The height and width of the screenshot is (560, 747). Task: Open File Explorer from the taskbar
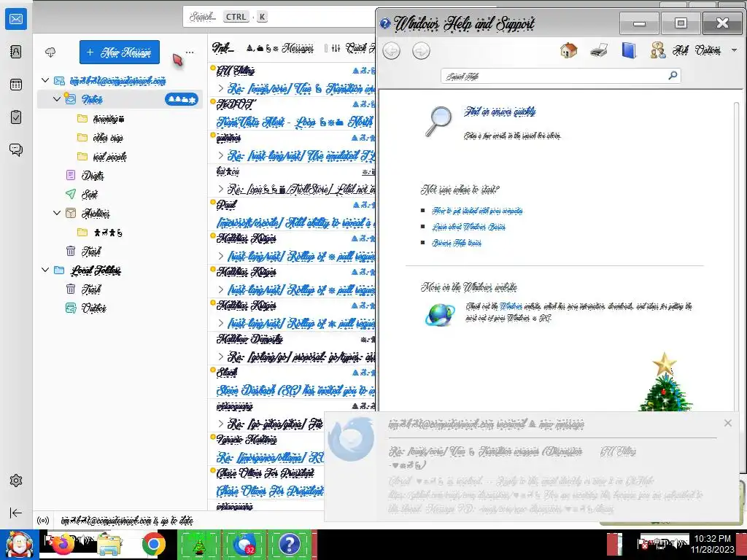(109, 544)
